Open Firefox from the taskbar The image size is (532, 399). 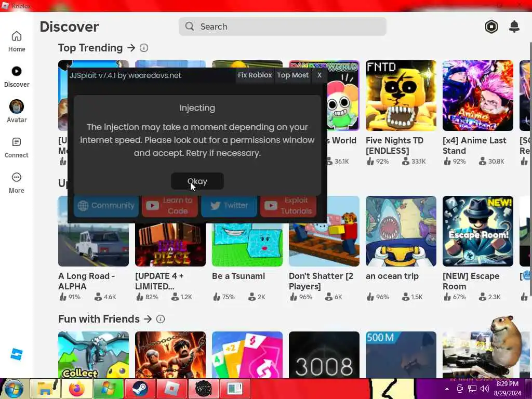[77, 389]
